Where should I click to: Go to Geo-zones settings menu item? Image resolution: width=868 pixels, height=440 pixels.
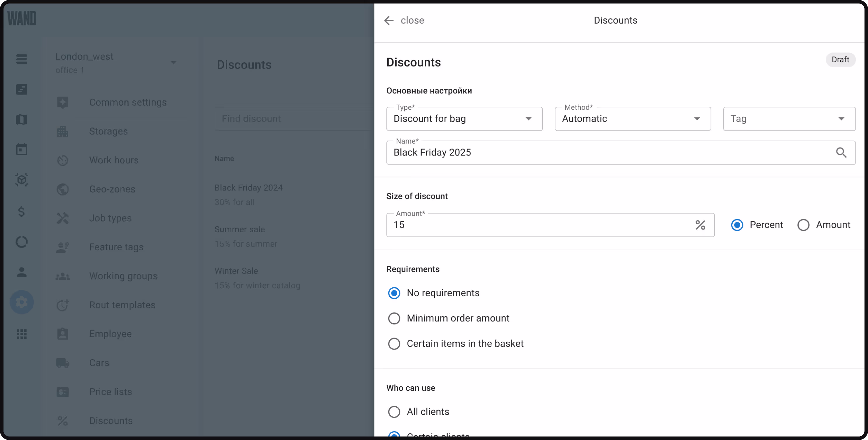[x=112, y=189]
